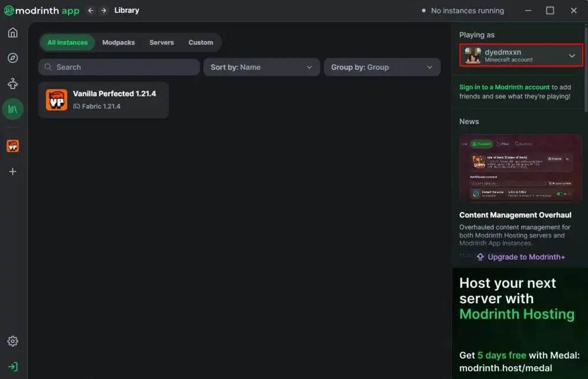Image resolution: width=588 pixels, height=379 pixels.
Task: Open the Skins page via shirt icon
Action: [13, 83]
